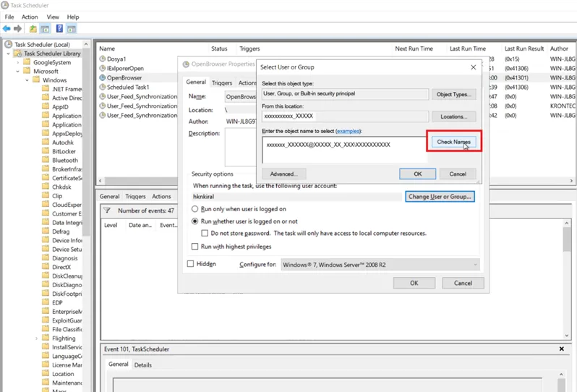Open the Defrag folder

tap(61, 231)
